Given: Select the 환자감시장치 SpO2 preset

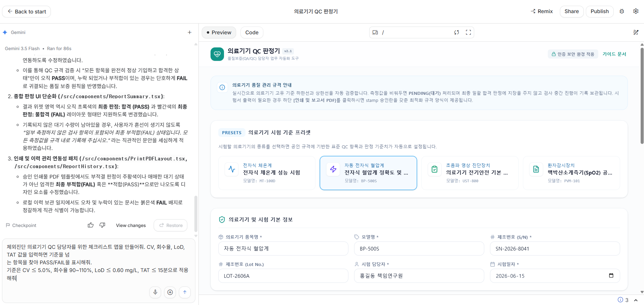Looking at the screenshot, I should tap(571, 173).
